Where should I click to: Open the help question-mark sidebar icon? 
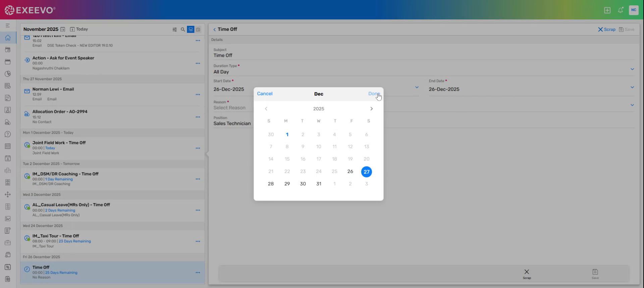point(8,134)
